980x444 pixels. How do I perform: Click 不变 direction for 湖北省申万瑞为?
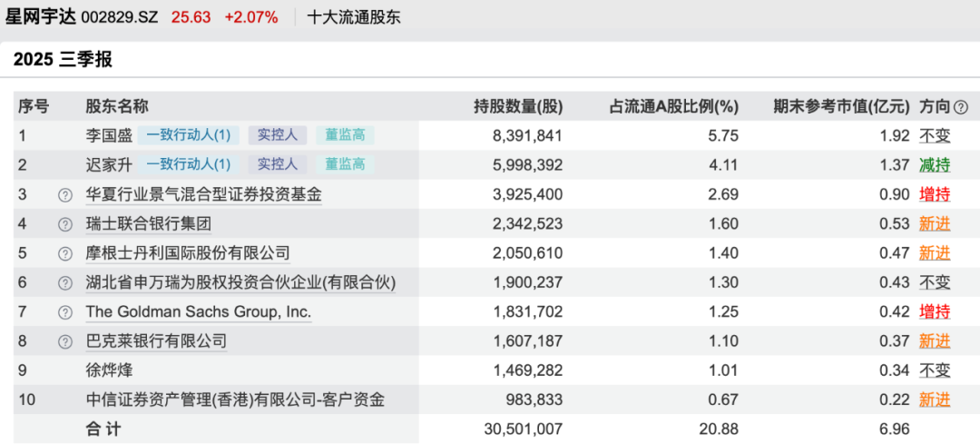pyautogui.click(x=935, y=282)
